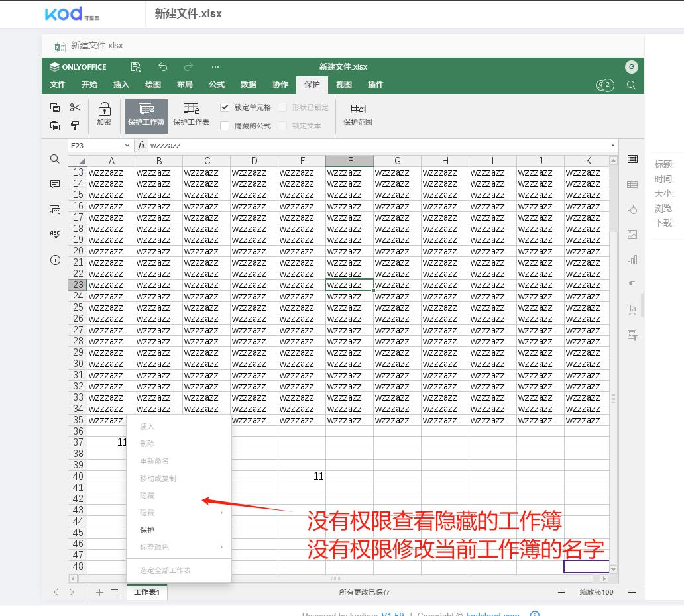
Task: Click the 形状已锁定 checkbox
Action: (282, 107)
